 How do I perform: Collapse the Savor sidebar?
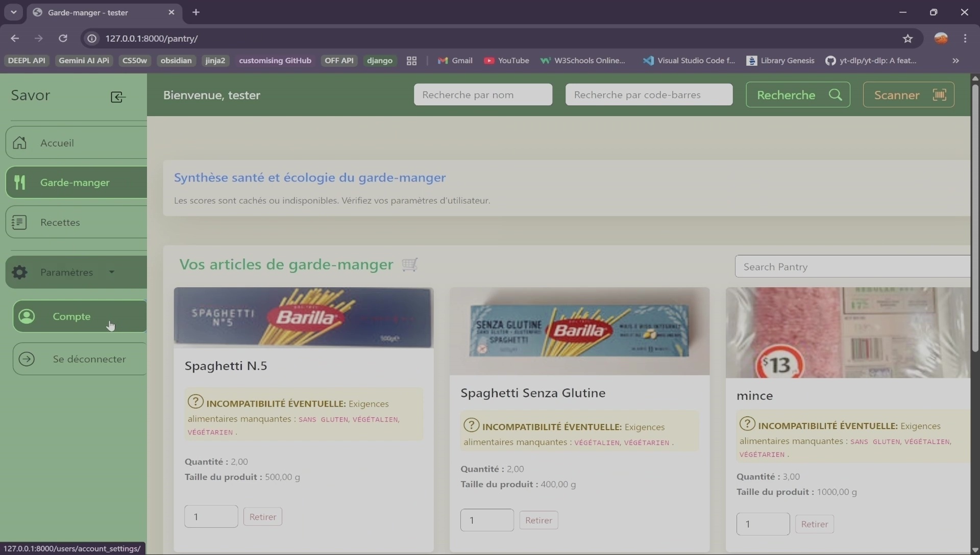point(117,97)
